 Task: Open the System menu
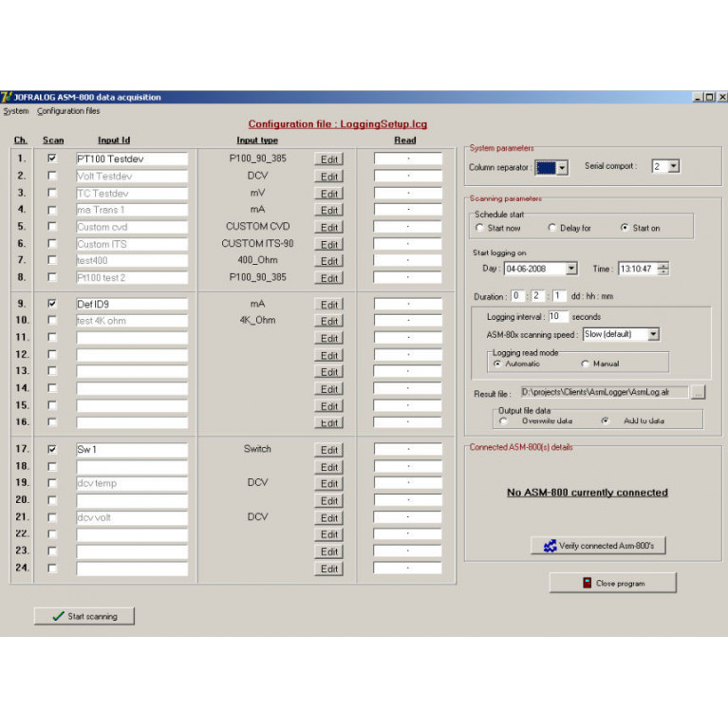coord(16,111)
